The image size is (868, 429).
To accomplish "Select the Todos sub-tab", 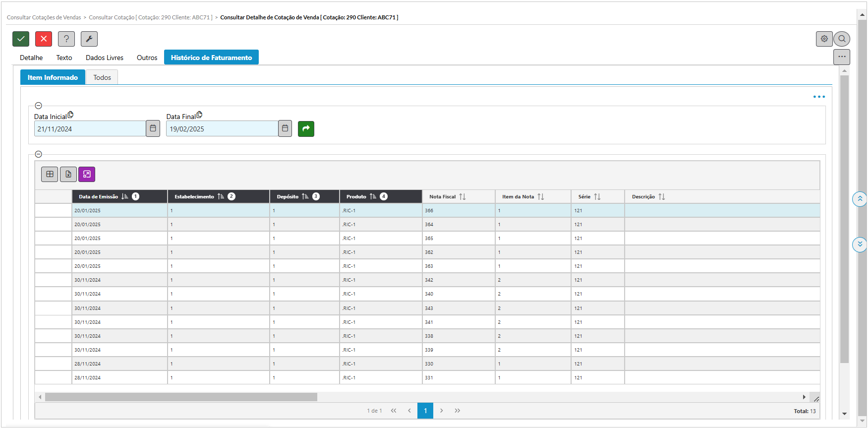I will click(x=102, y=77).
